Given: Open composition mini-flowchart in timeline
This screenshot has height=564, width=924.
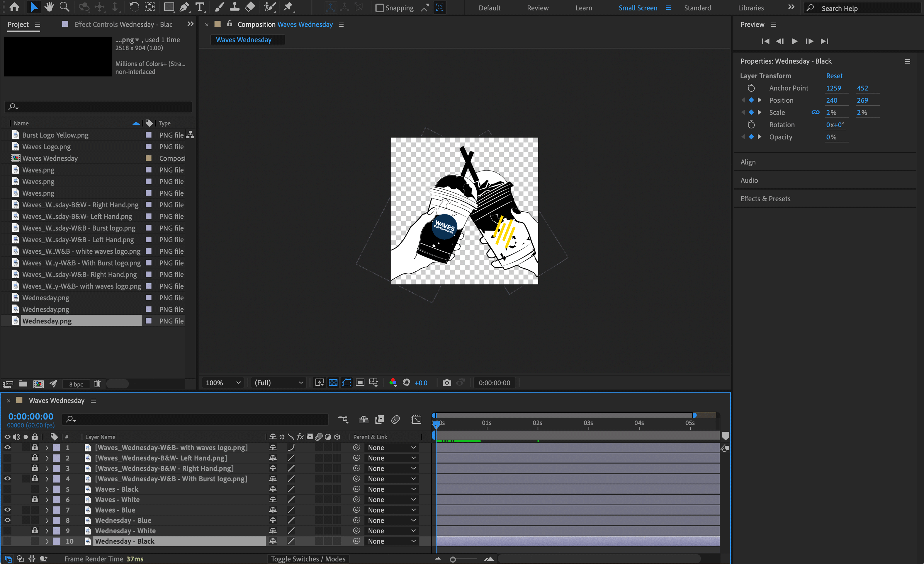Looking at the screenshot, I should [343, 419].
